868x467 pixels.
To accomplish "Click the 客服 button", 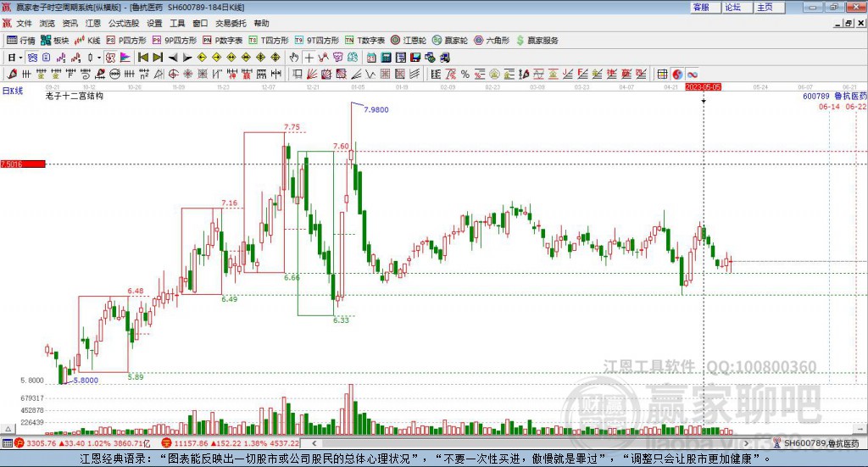I will coord(704,7).
